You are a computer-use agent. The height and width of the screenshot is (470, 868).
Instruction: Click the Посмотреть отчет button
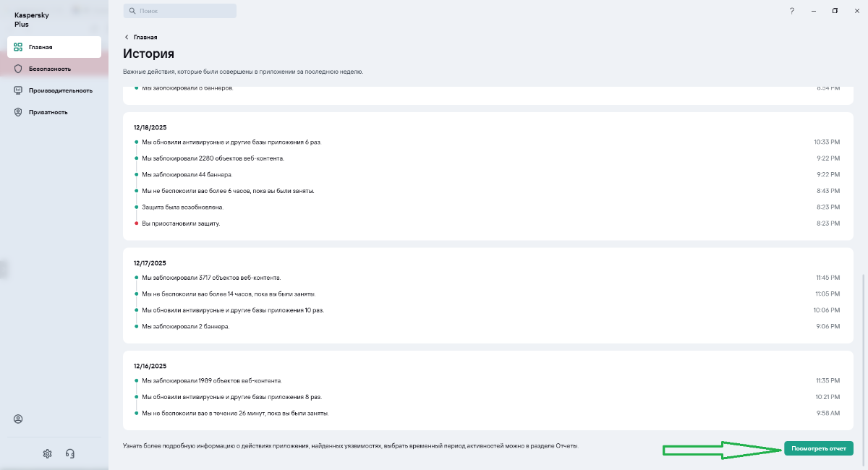819,448
